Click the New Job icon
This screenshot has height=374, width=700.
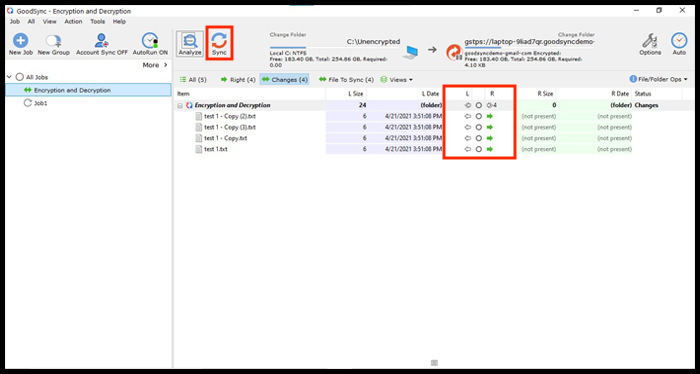(x=21, y=41)
